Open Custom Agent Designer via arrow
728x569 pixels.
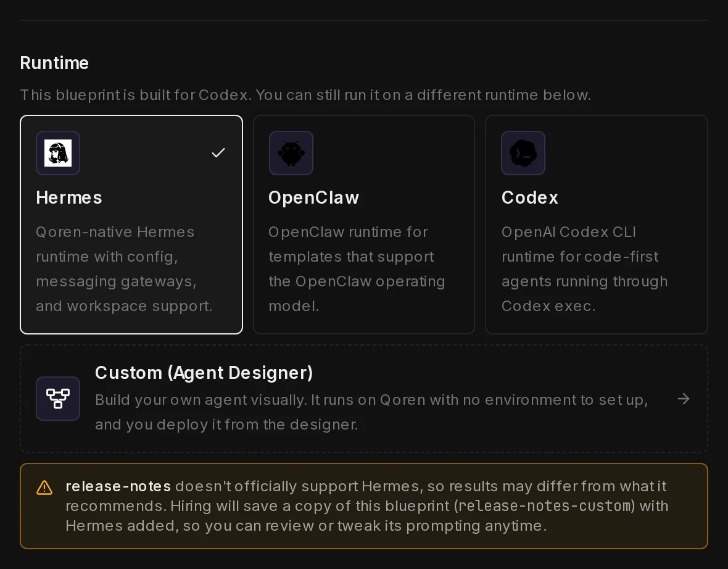pos(684,399)
